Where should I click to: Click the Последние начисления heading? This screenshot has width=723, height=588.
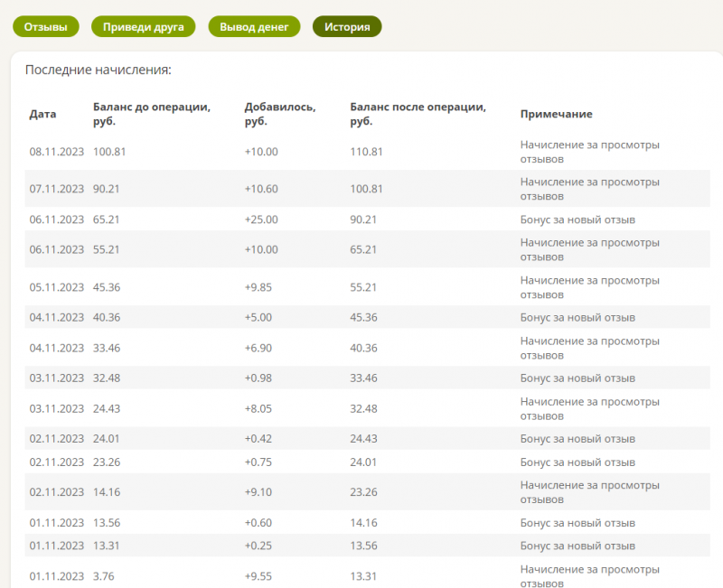click(99, 70)
